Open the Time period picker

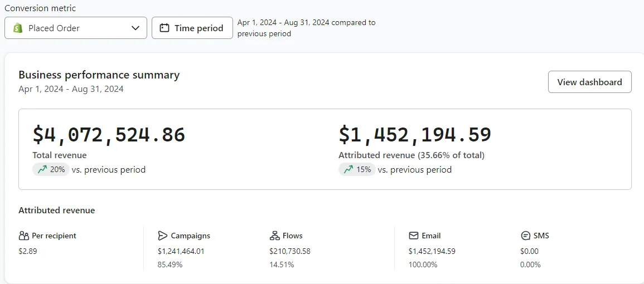click(192, 28)
